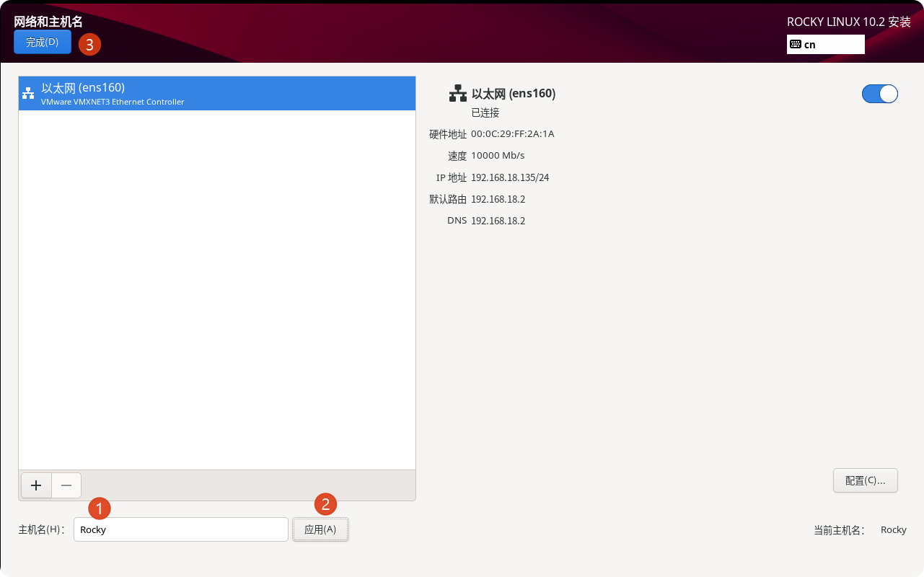The image size is (924, 577).
Task: Focus the 主机名 hostname input field
Action: [x=181, y=529]
